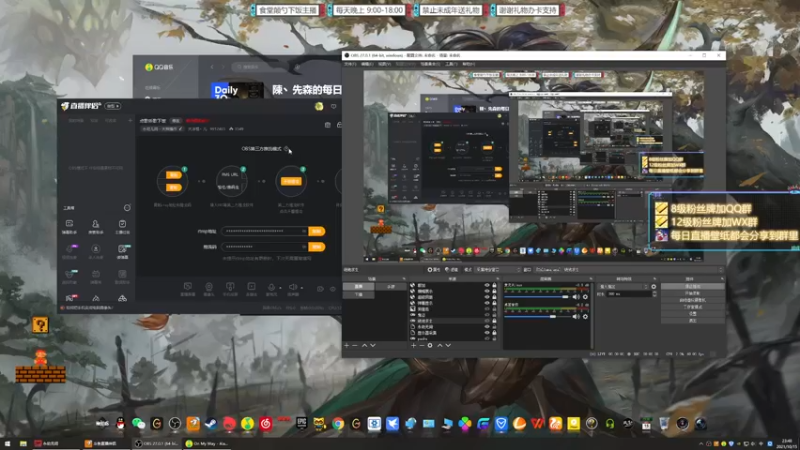The height and width of the screenshot is (450, 800).
Task: Click the speaker icon in 直播姬 bottom toolbar
Action: [293, 287]
